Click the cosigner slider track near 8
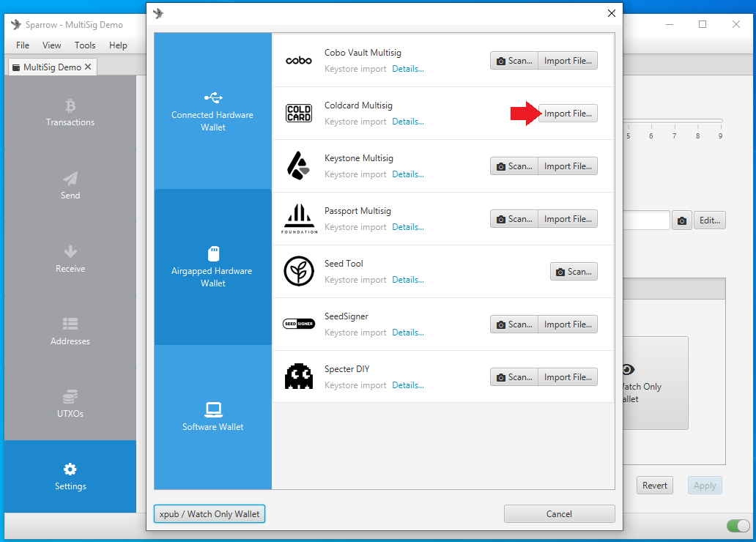The image size is (756, 542). [697, 121]
